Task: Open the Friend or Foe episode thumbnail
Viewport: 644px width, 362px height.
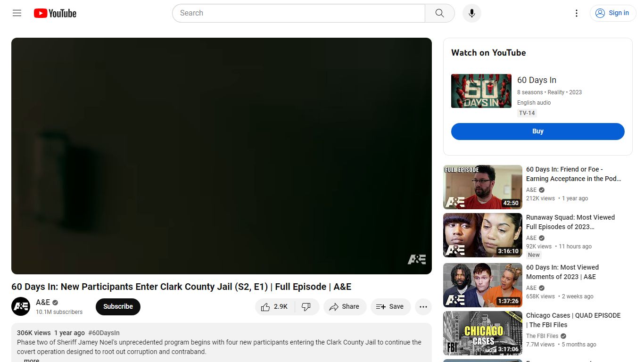Action: [x=483, y=187]
